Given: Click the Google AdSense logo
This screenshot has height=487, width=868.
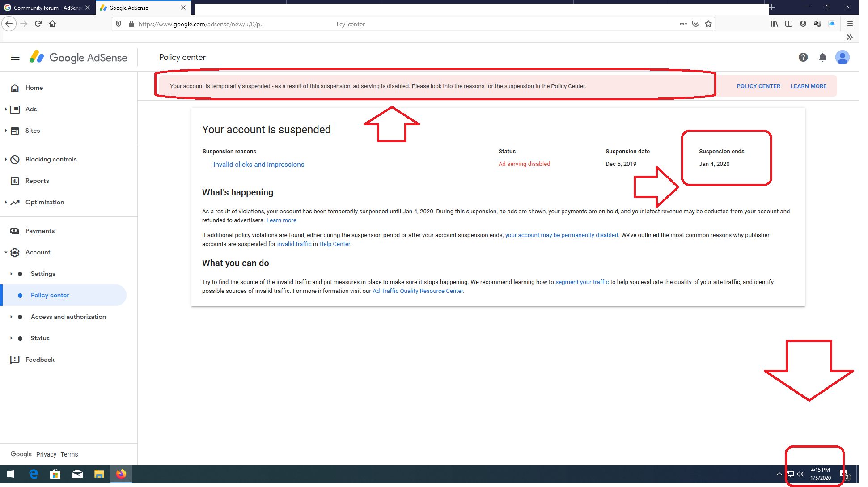Looking at the screenshot, I should pyautogui.click(x=78, y=57).
